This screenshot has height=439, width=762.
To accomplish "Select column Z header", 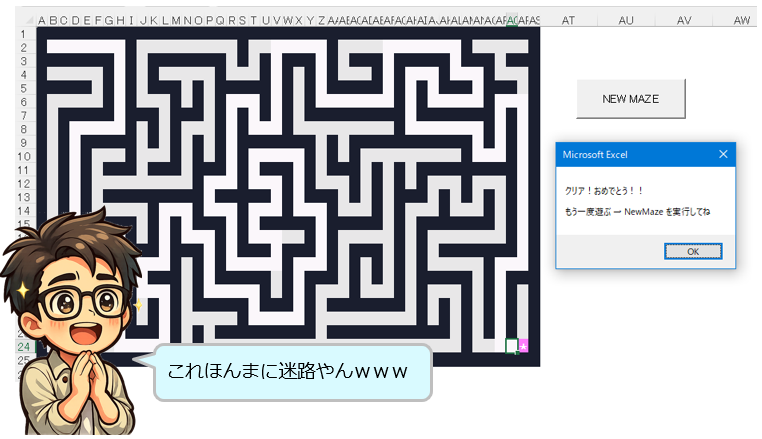I will (x=322, y=20).
